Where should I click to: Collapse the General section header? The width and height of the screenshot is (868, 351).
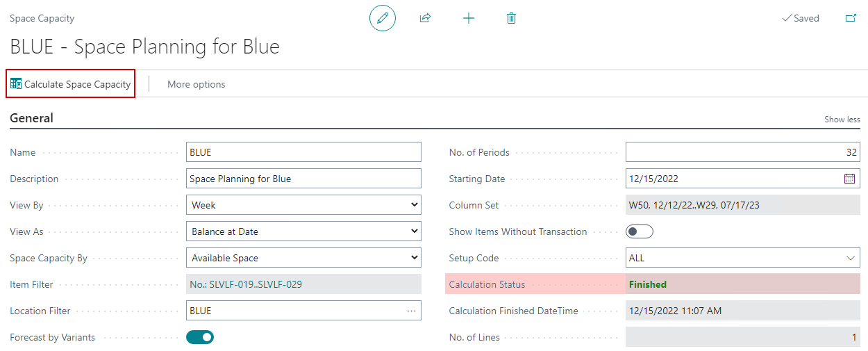click(32, 118)
